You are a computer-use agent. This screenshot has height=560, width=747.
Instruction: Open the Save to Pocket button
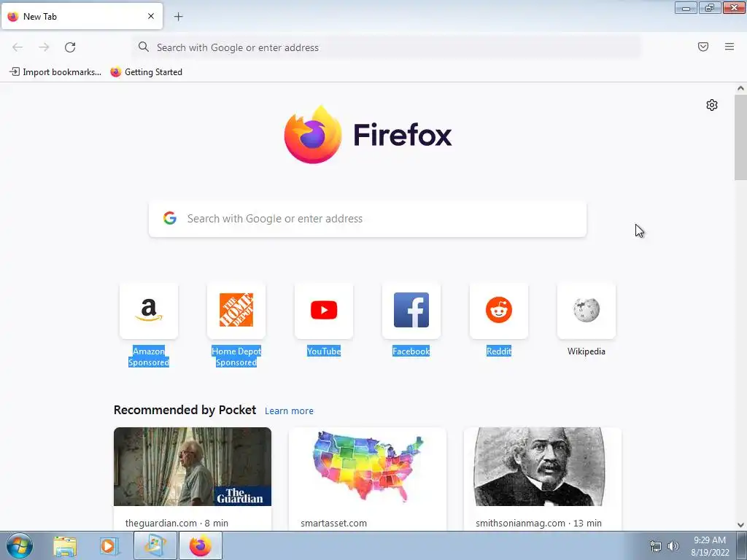point(703,47)
